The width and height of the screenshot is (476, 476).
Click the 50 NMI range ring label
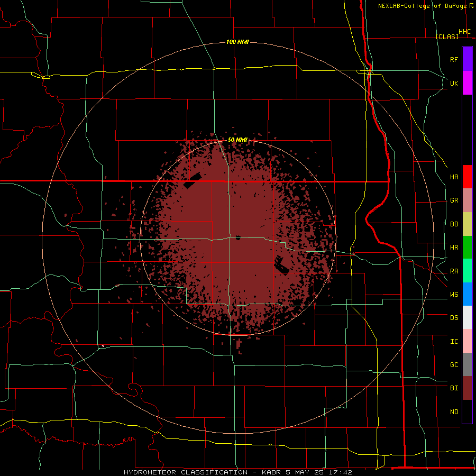[x=237, y=140]
